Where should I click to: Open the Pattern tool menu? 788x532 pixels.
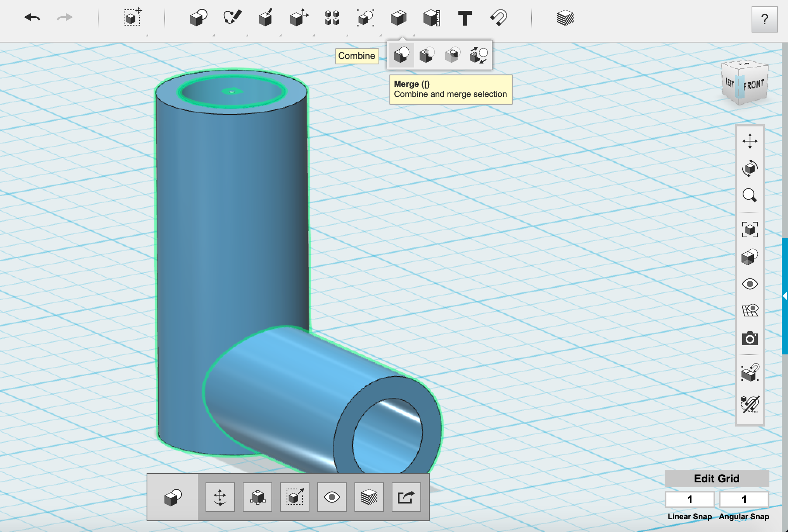(332, 18)
